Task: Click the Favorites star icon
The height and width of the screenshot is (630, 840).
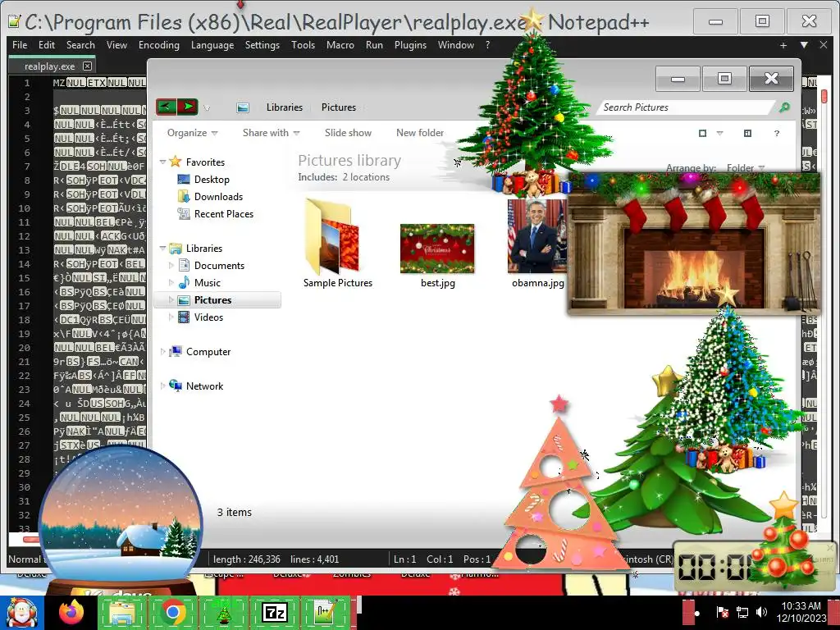Action: click(176, 162)
